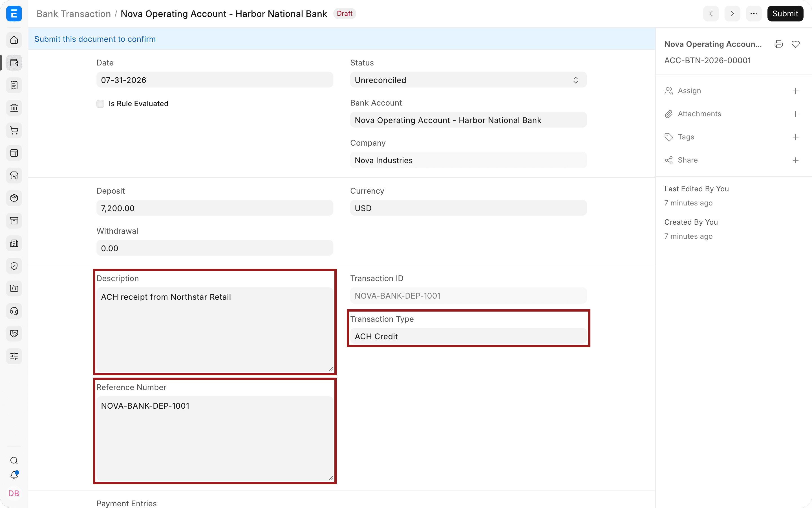Open the handshake icon in sidebar
The width and height of the screenshot is (812, 508).
pos(14,334)
